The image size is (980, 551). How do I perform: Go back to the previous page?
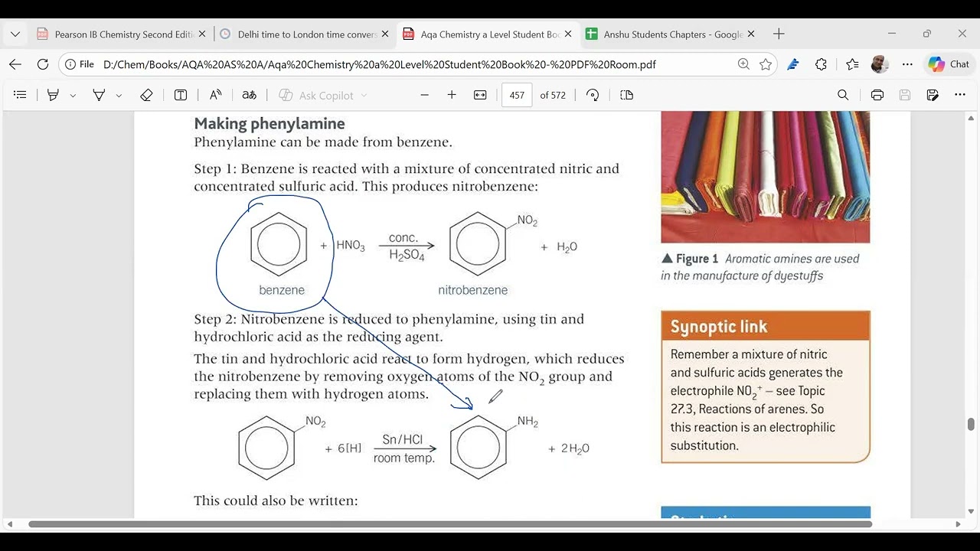tap(15, 64)
